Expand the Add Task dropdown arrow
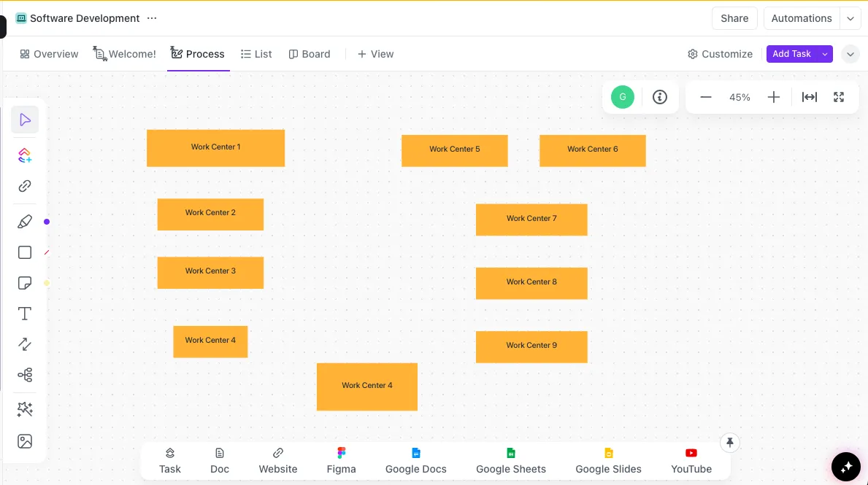 point(825,54)
